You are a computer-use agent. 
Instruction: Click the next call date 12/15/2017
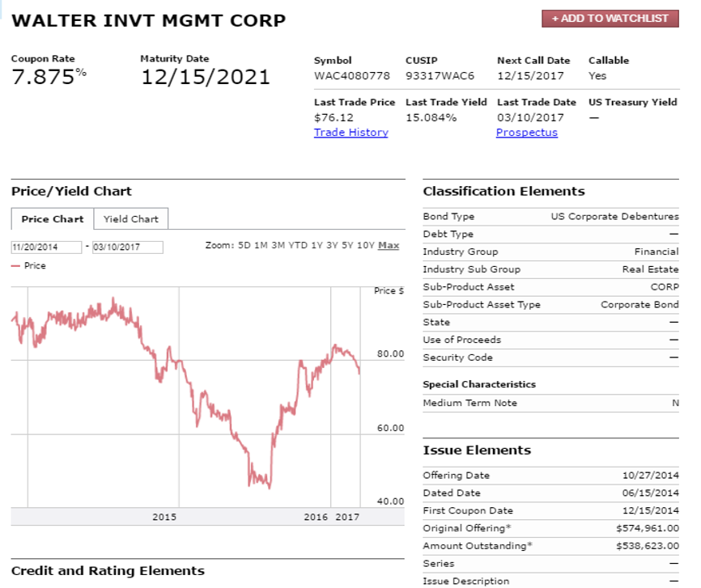(x=530, y=75)
